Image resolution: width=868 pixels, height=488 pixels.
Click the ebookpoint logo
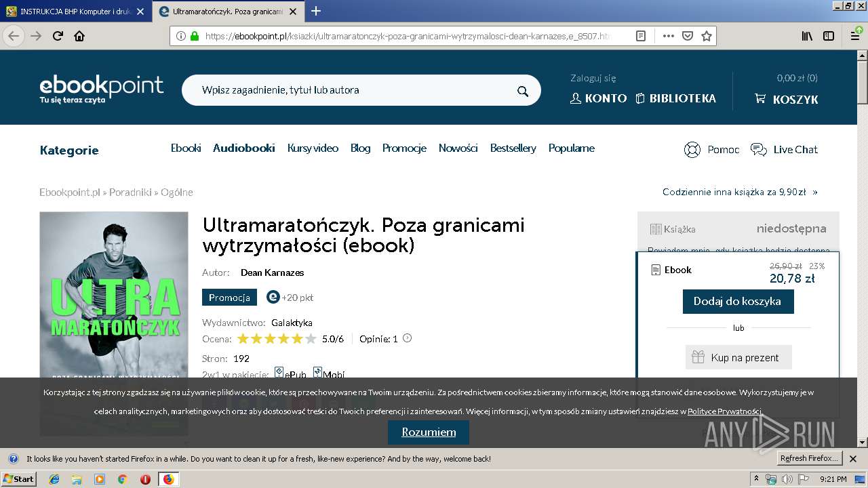click(x=101, y=89)
